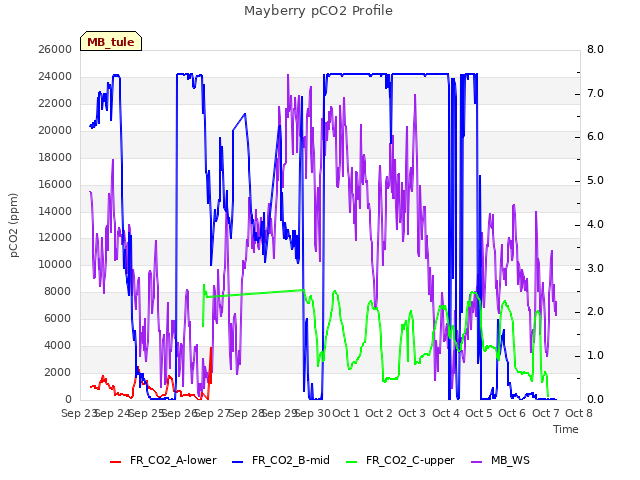The image size is (640, 480).
Task: Click the 5.0 right axis tick label
Action: click(x=595, y=181)
